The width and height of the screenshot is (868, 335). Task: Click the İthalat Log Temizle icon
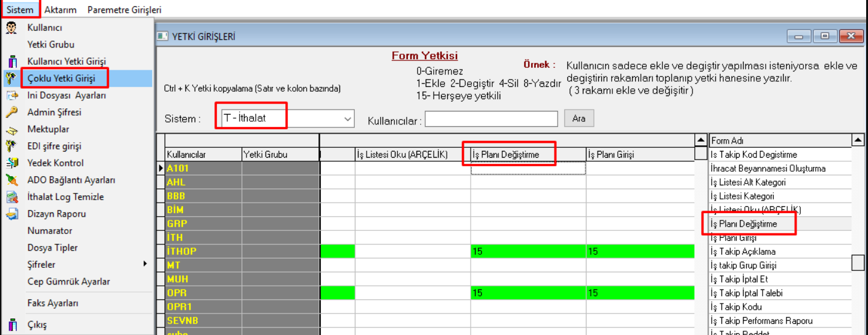[11, 197]
